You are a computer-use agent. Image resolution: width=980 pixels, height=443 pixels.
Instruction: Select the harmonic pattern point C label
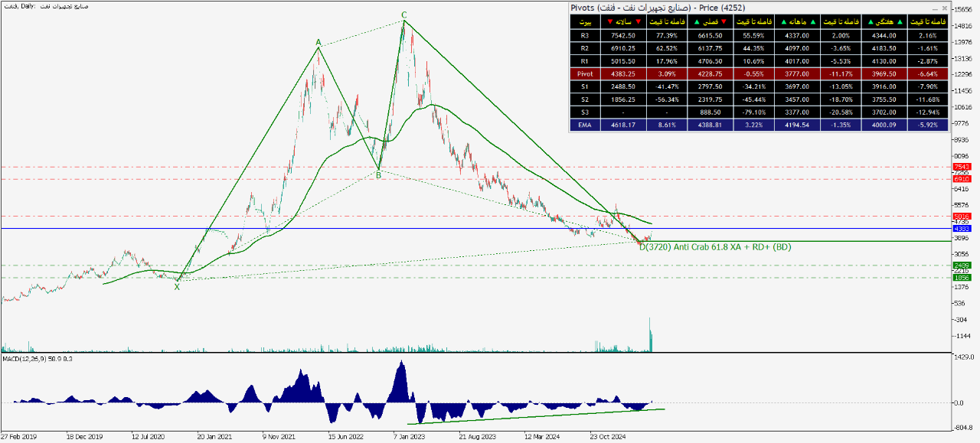(x=403, y=15)
